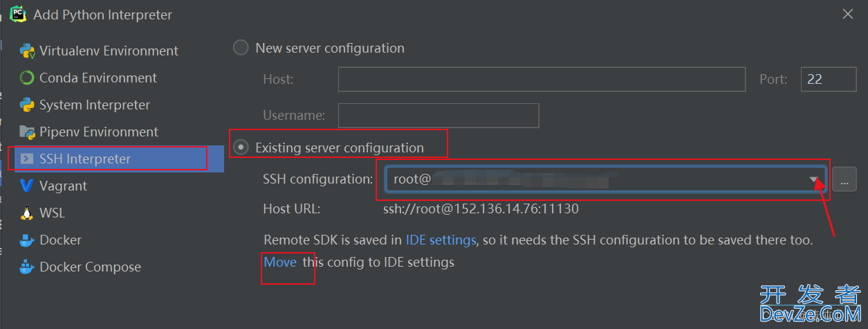Focus the Username input field
The width and height of the screenshot is (868, 329).
tap(438, 115)
